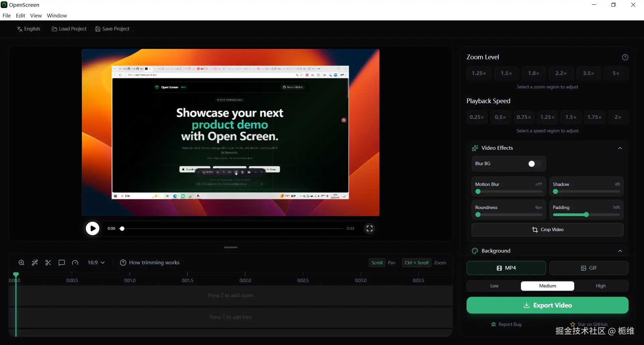Select 2× playback speed

click(618, 117)
